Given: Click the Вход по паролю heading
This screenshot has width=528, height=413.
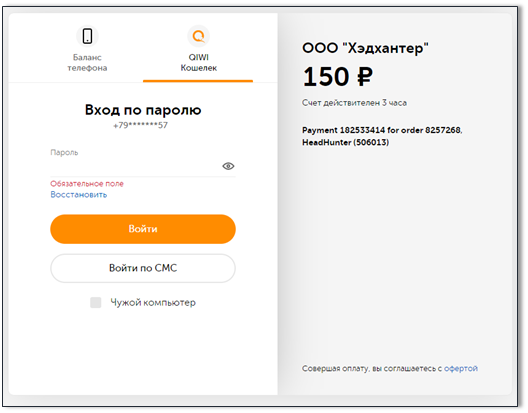Looking at the screenshot, I should click(x=143, y=110).
